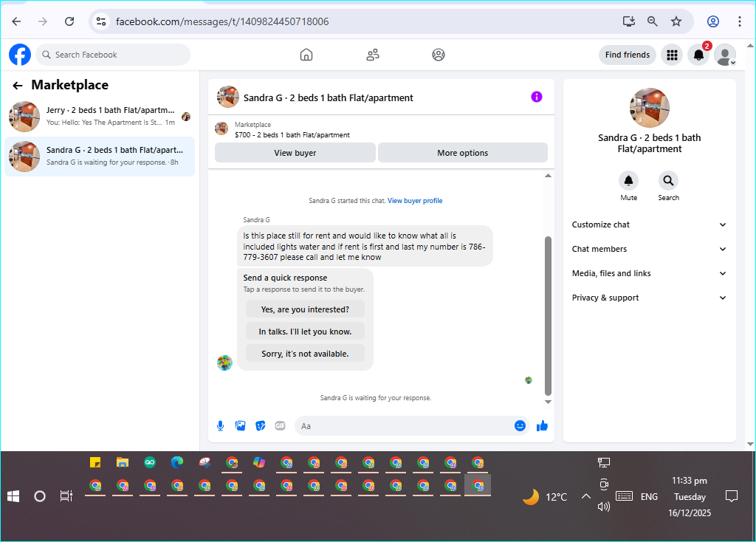
Task: Open the notifications bell with badge
Action: point(698,55)
